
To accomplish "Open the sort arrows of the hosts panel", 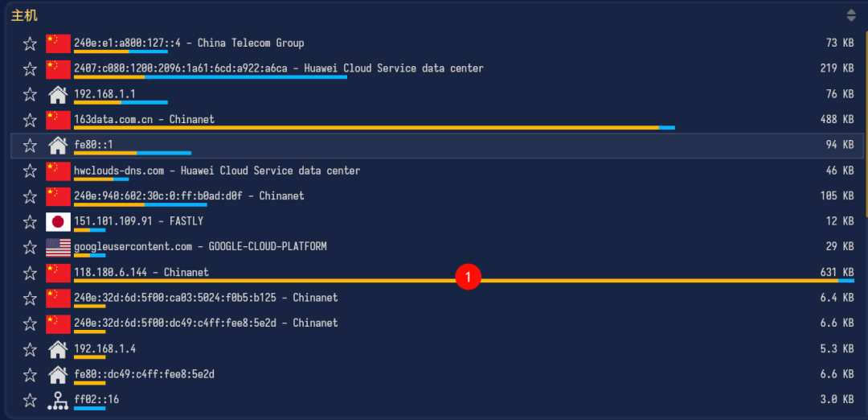I will point(851,15).
